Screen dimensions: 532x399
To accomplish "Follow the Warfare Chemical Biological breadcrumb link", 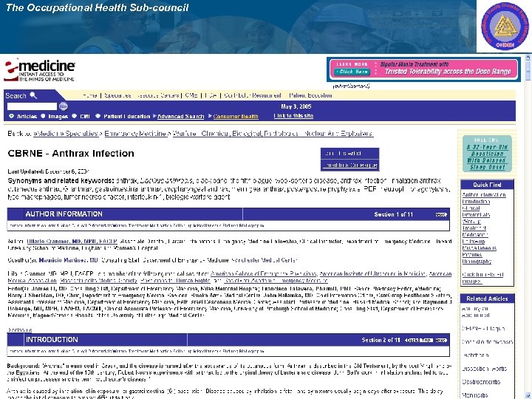I will tap(273, 133).
